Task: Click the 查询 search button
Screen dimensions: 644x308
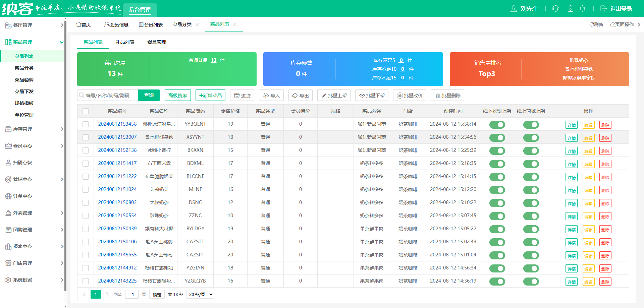Action: (149, 95)
